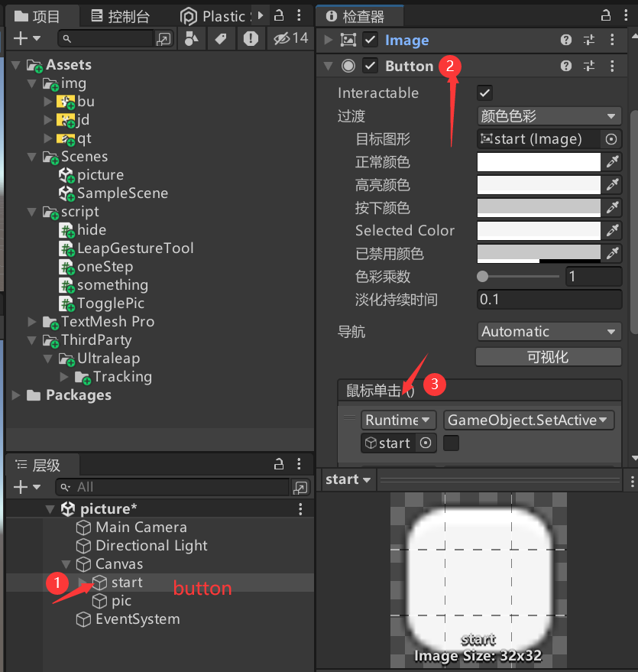This screenshot has height=672, width=638.
Task: Open the 导航 Automatic navigation dropdown
Action: coord(549,331)
